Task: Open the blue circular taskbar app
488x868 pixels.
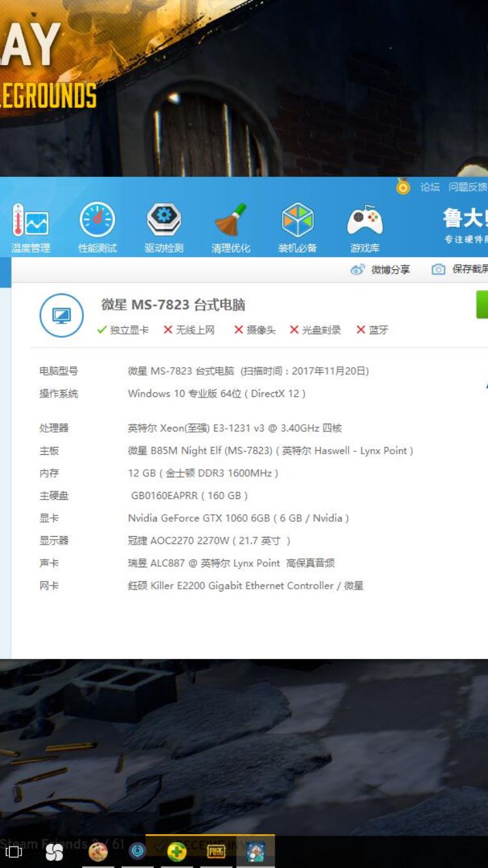Action: (137, 852)
